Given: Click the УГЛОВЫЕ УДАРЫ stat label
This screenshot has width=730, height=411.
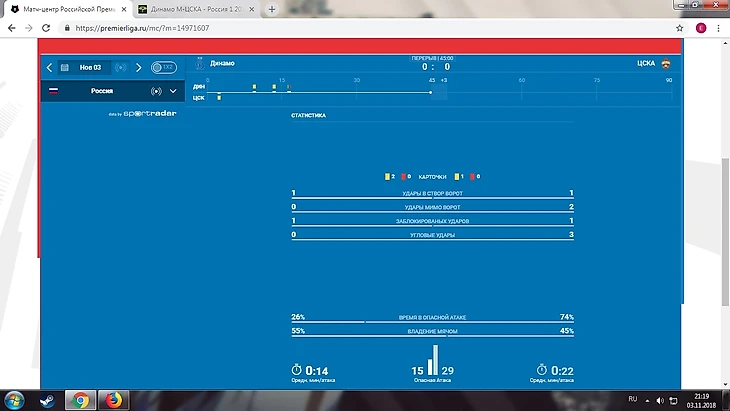Looking at the screenshot, I should click(x=433, y=235).
